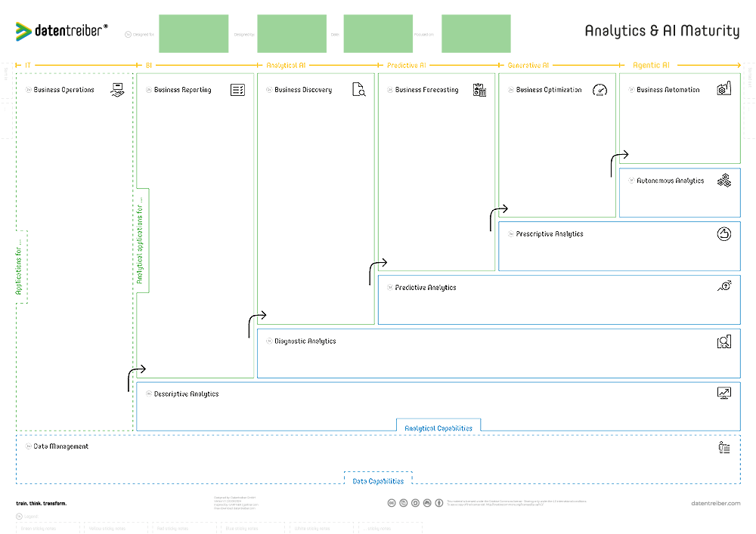Click the Analytics & AI Maturity title
Screen dimensions: 756x534
[662, 31]
